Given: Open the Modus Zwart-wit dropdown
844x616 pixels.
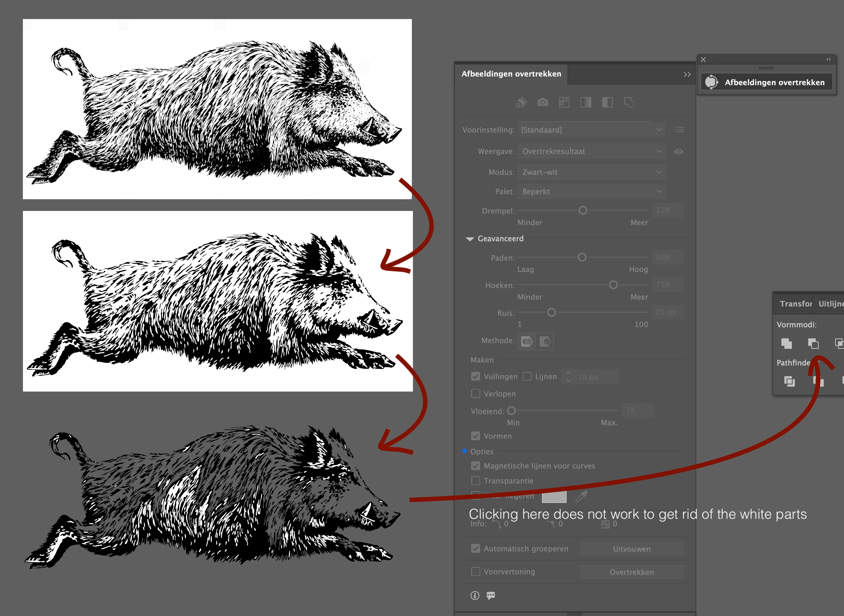Looking at the screenshot, I should pyautogui.click(x=591, y=172).
